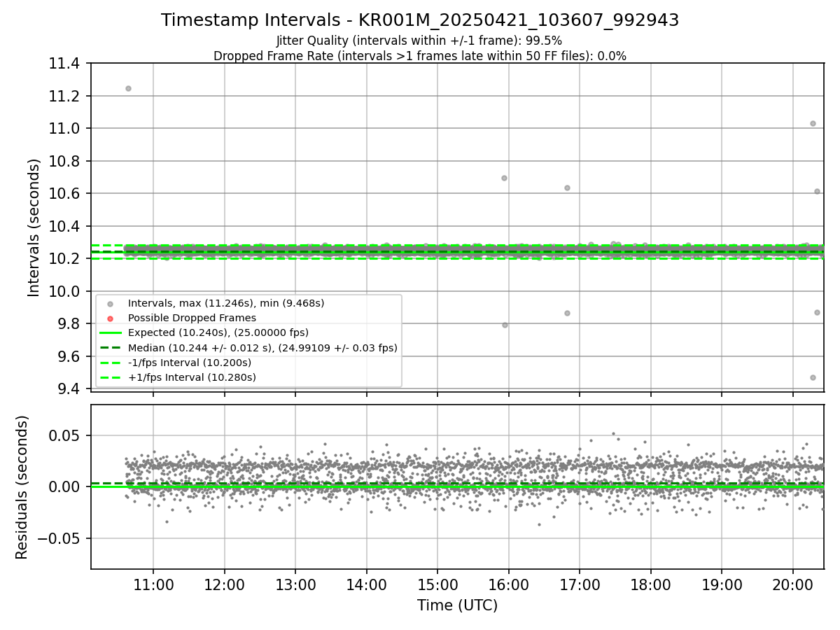Click the red marker icon for Possible Dropped Frames
The image size is (840, 630).
pos(110,318)
